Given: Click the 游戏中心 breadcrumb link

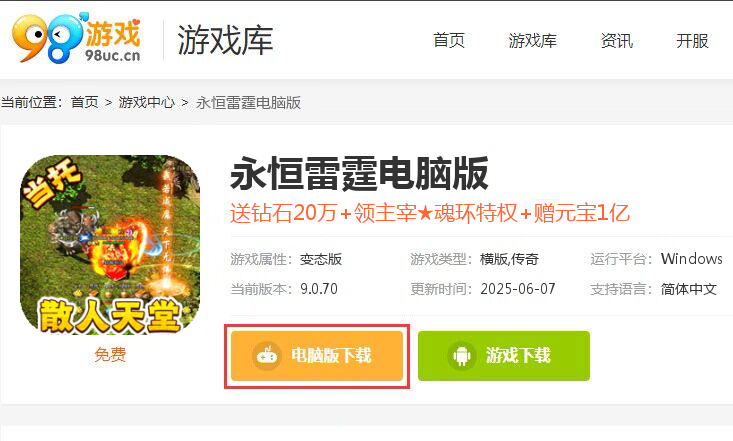Looking at the screenshot, I should (146, 102).
